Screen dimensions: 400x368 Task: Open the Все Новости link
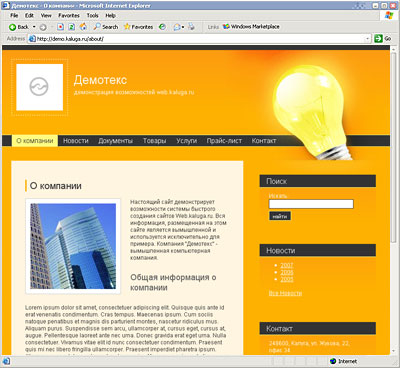coord(285,293)
